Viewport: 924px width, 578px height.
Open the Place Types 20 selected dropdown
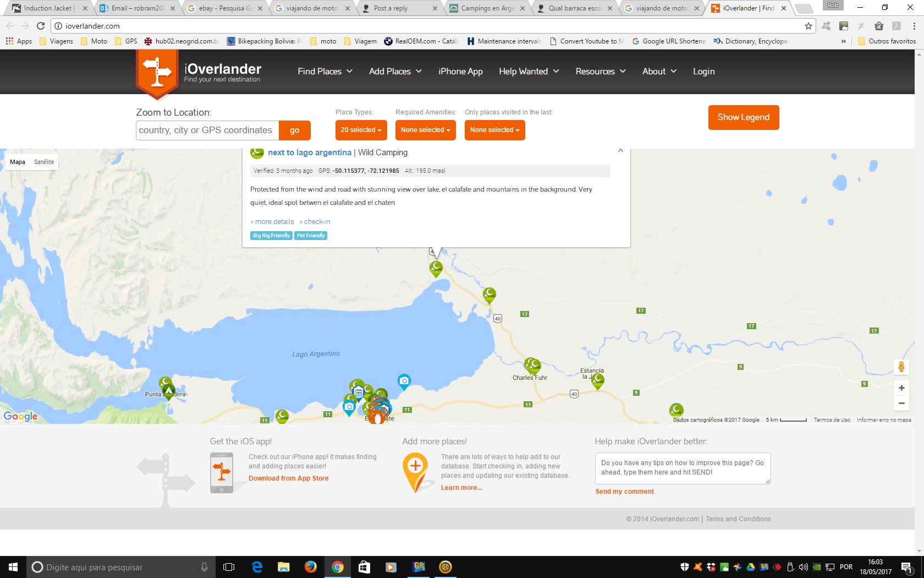click(361, 130)
